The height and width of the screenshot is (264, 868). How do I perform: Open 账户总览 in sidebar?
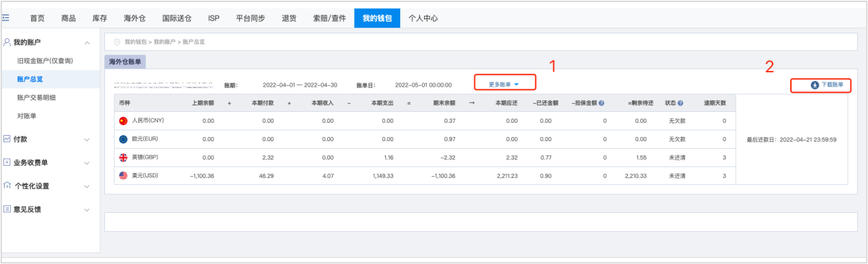(30, 79)
